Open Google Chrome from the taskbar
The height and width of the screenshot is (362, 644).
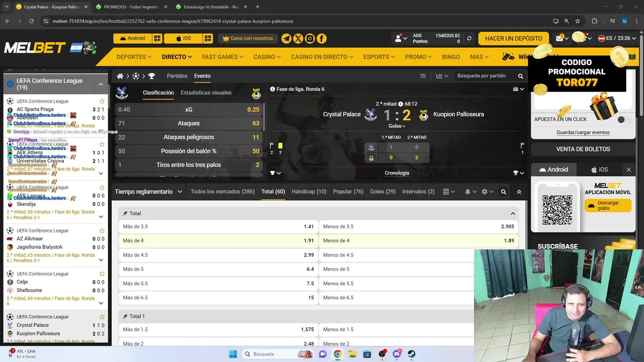tap(337, 354)
